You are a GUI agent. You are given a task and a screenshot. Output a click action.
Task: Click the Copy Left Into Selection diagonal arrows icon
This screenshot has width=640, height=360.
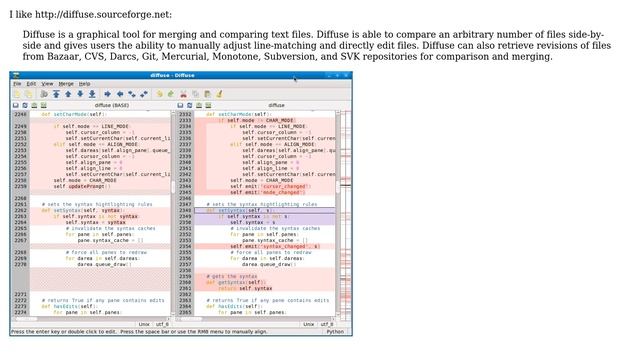pos(132,94)
